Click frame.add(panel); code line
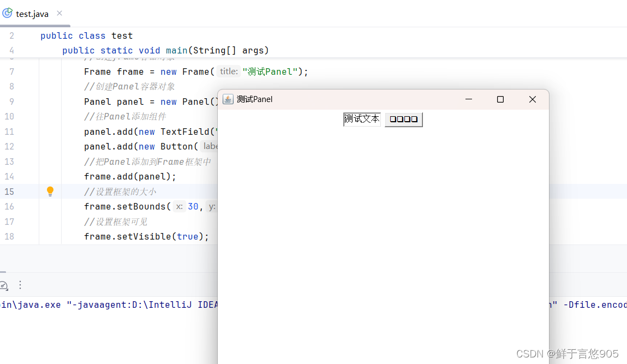627x364 pixels. point(130,176)
